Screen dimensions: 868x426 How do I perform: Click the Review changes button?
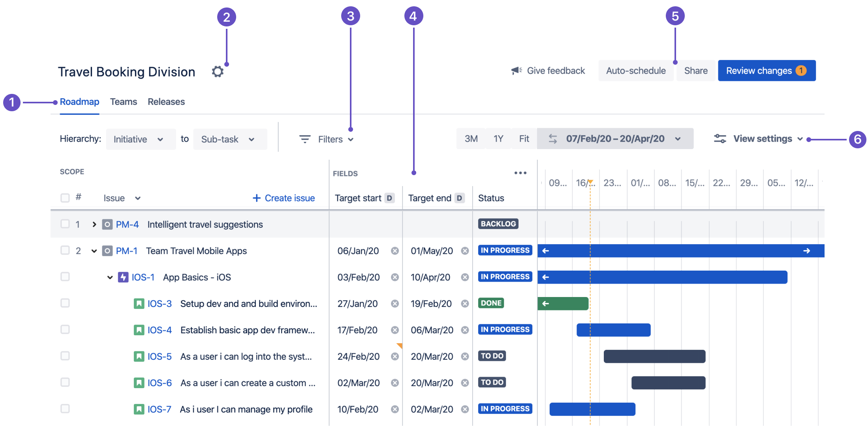[767, 71]
